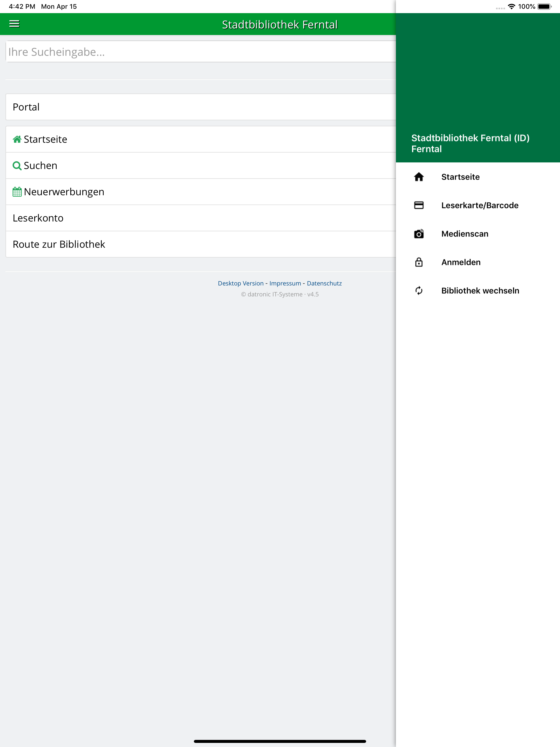Open Route zur Bibliothek entry
The image size is (560, 747).
59,244
